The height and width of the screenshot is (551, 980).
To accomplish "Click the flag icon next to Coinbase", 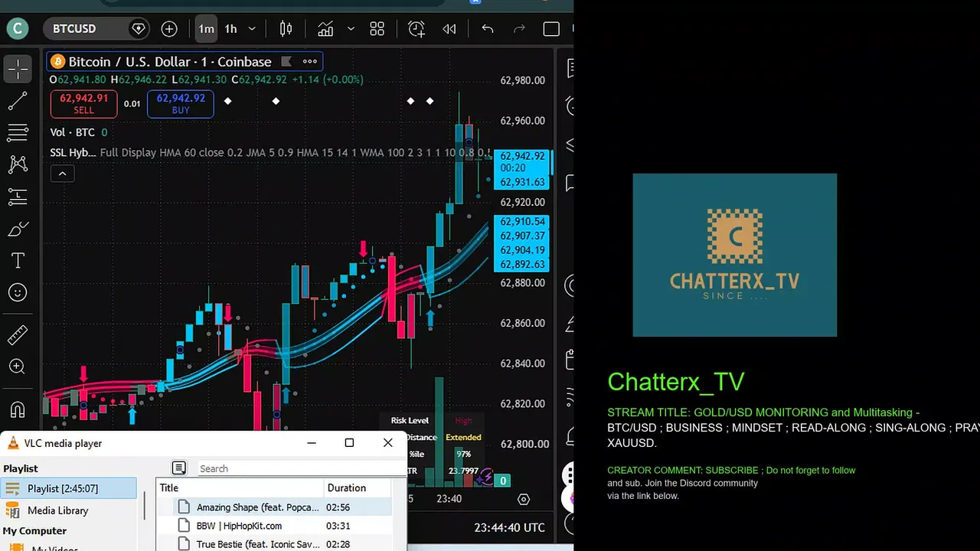I will coord(286,61).
